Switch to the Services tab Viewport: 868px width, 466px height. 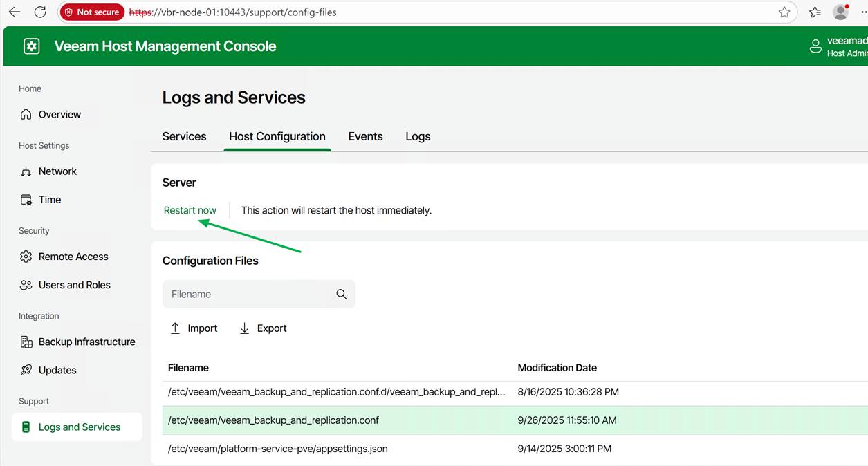coord(184,136)
